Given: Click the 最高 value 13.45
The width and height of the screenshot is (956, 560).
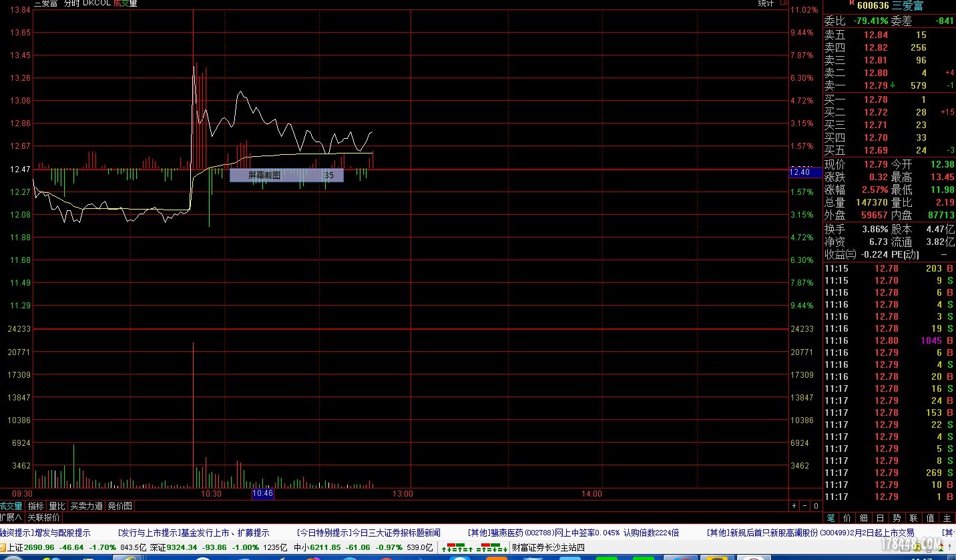Looking at the screenshot, I should [x=942, y=177].
